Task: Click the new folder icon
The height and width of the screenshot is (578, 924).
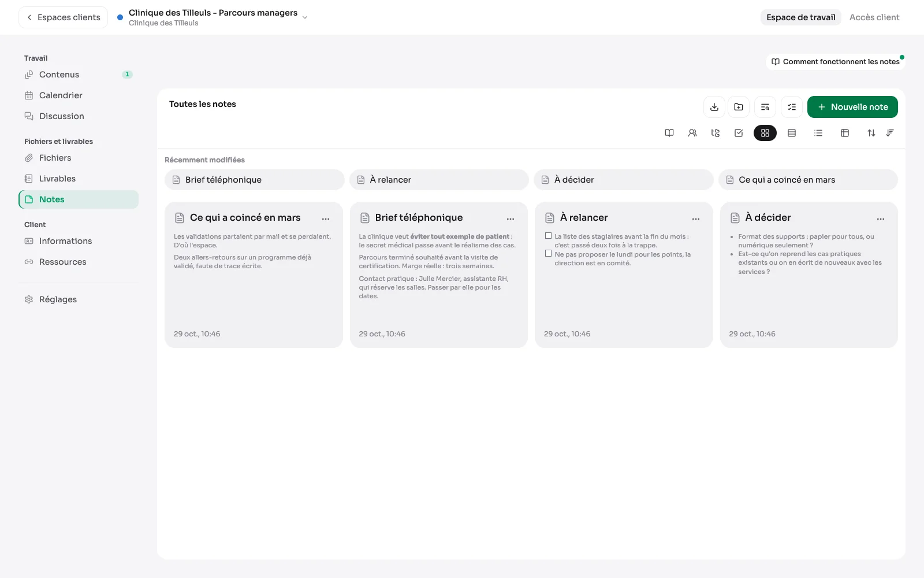Action: [x=739, y=107]
